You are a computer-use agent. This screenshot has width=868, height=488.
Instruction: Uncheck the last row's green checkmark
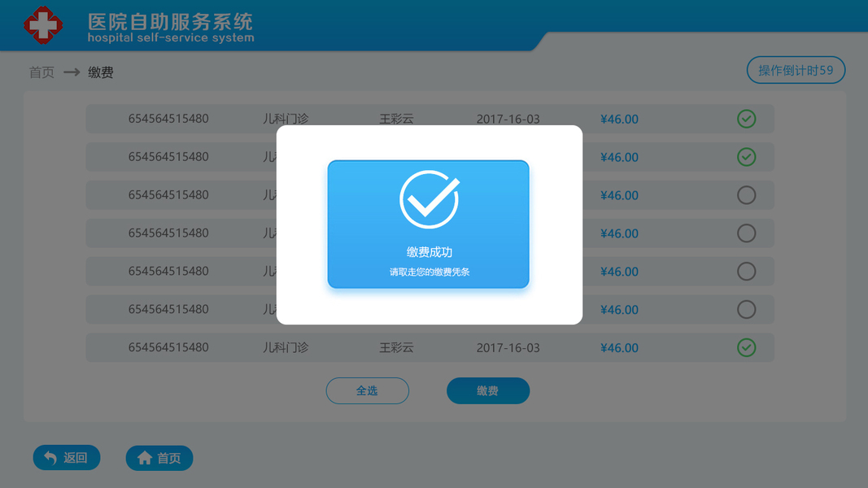[x=746, y=347]
